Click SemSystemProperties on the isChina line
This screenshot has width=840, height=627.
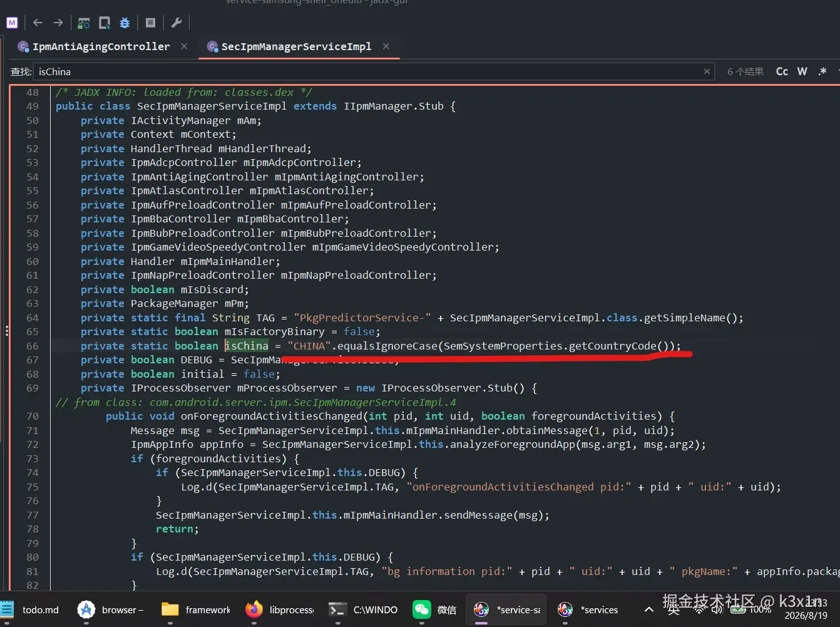(503, 346)
